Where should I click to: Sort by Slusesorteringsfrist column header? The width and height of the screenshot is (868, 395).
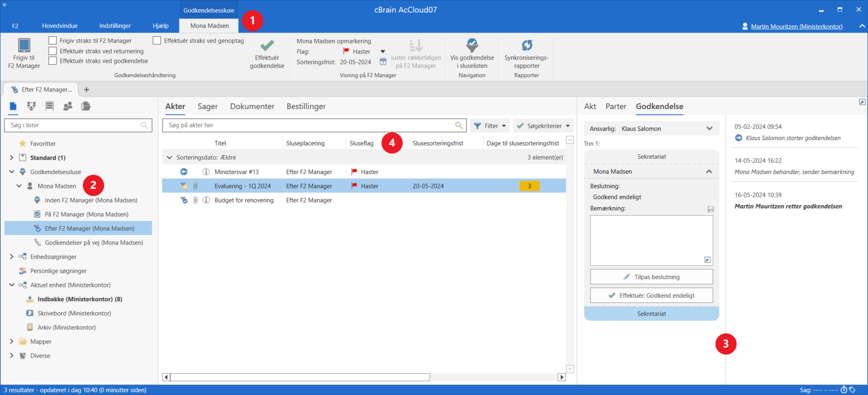pyautogui.click(x=438, y=143)
